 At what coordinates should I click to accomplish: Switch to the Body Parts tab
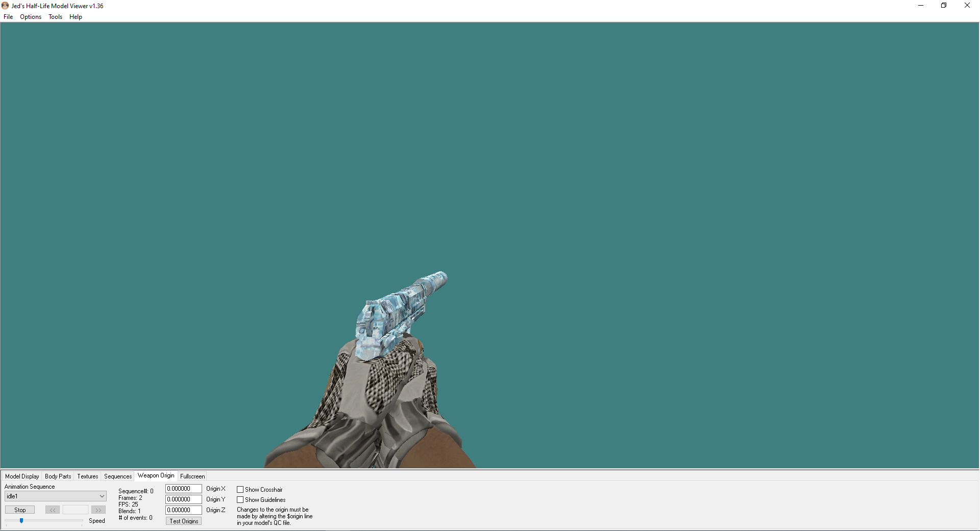58,476
